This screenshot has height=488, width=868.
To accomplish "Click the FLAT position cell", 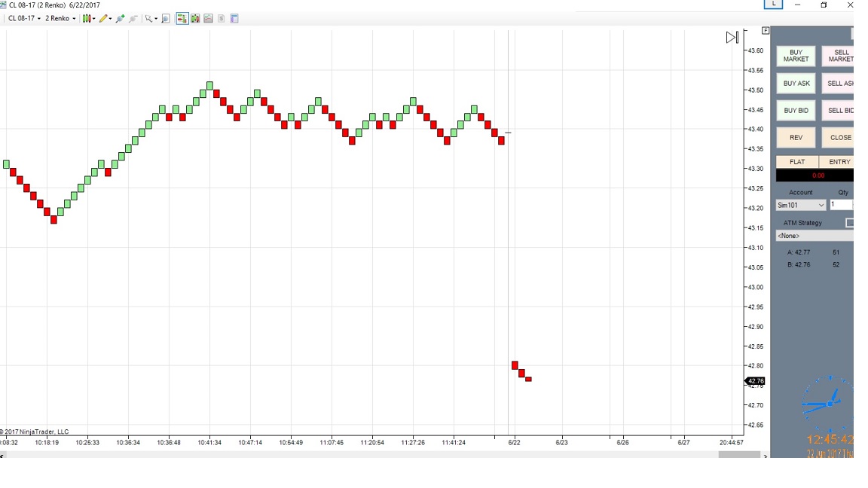I will (797, 162).
